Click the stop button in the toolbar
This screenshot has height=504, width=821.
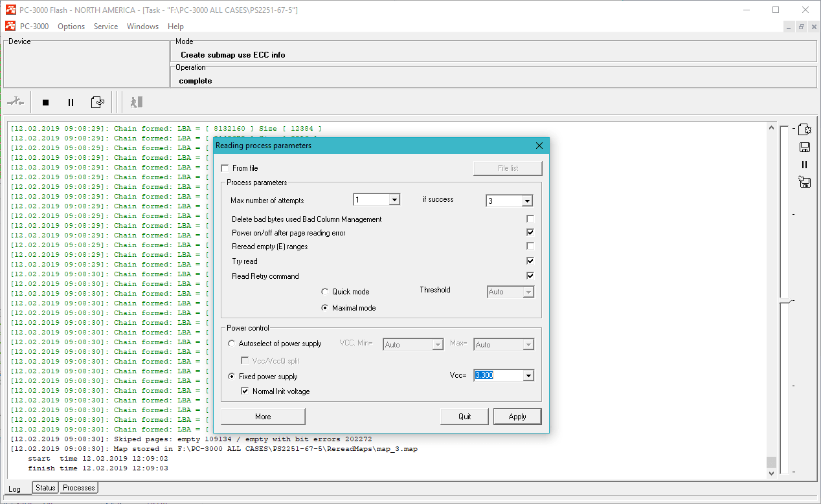(x=45, y=102)
